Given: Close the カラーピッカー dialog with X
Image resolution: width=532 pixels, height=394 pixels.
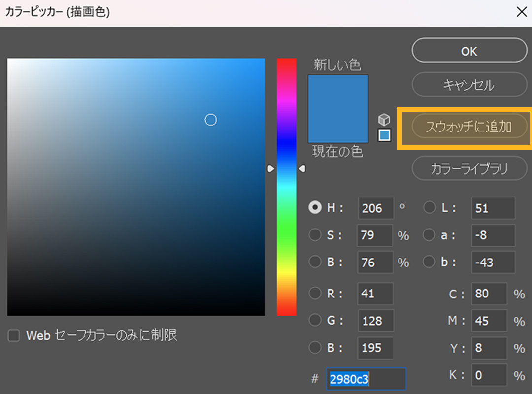Looking at the screenshot, I should point(521,12).
